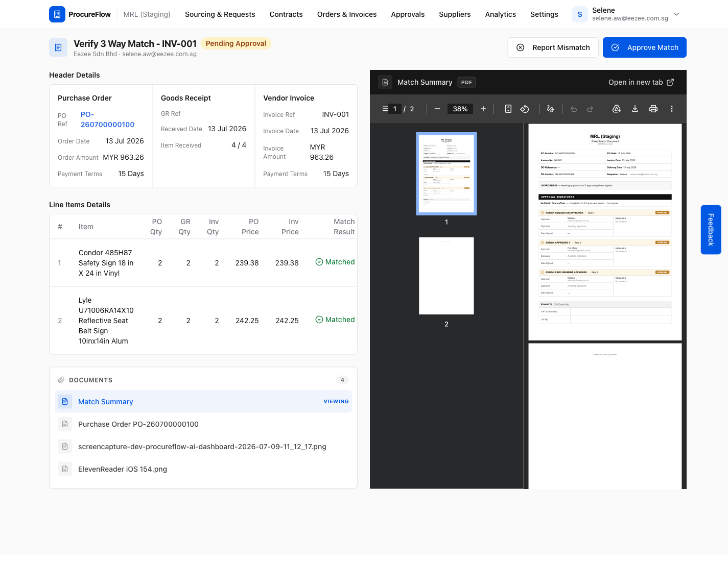Open Sourcing & Requests menu
This screenshot has width=728, height=562.
pos(220,14)
